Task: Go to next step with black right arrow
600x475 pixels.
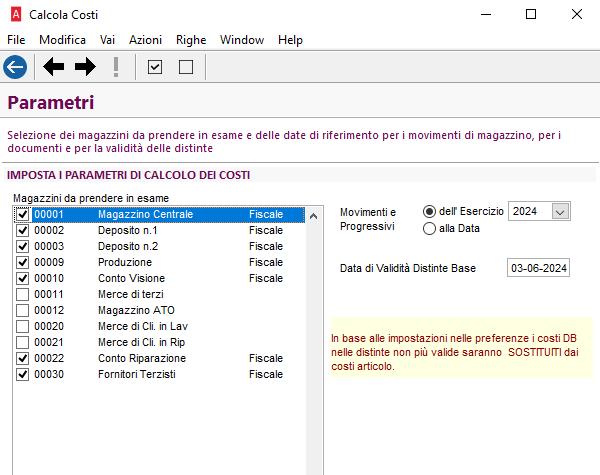Action: tap(85, 67)
